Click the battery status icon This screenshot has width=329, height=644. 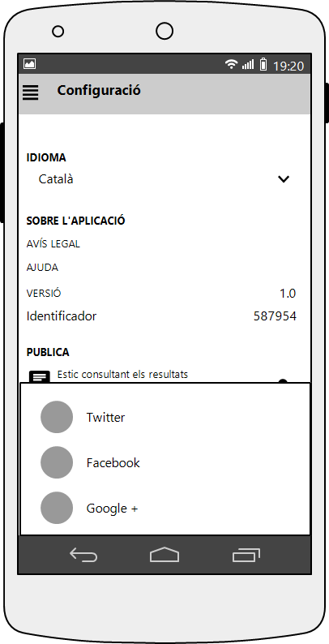263,64
